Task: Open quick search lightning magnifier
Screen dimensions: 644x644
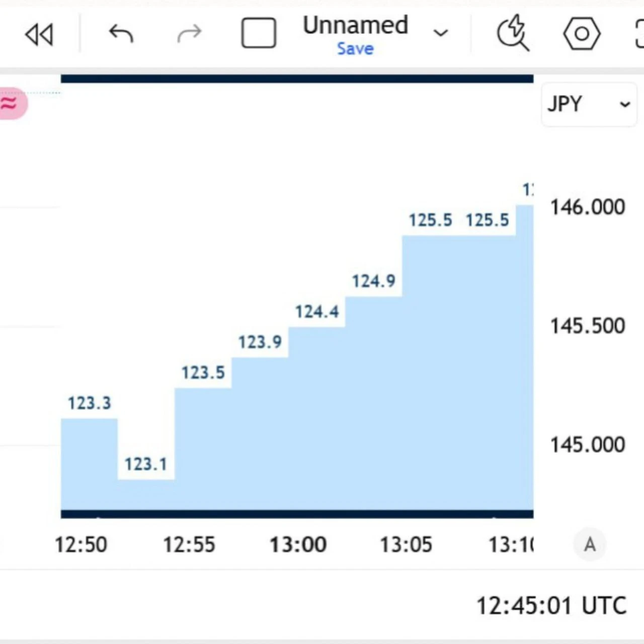Action: [x=513, y=33]
